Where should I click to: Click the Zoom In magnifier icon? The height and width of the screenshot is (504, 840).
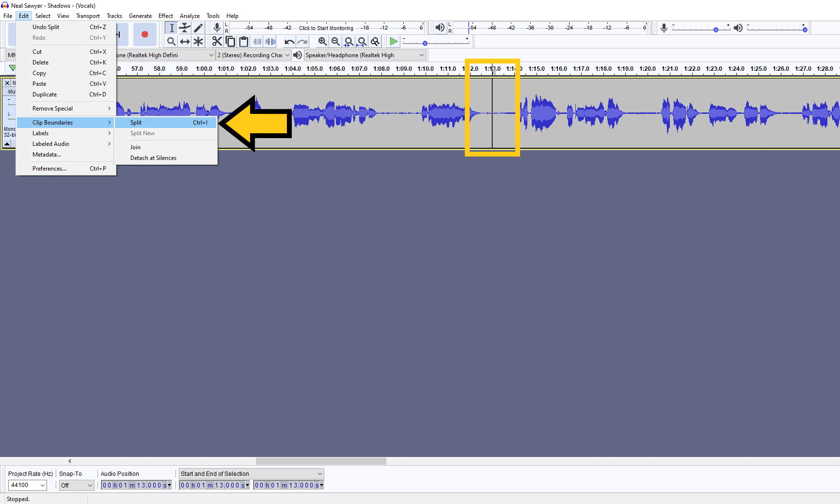click(323, 41)
